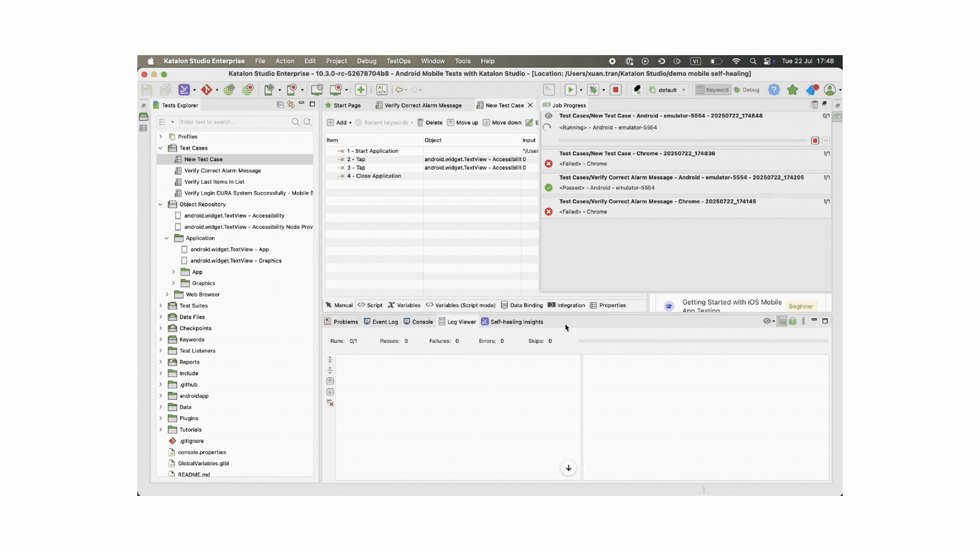This screenshot has width=980, height=551.
Task: Collapse the Application folder node
Action: pyautogui.click(x=167, y=238)
